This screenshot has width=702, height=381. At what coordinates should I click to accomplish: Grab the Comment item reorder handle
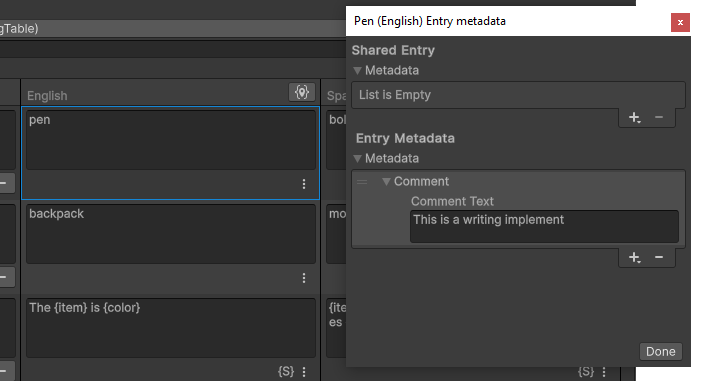[362, 181]
